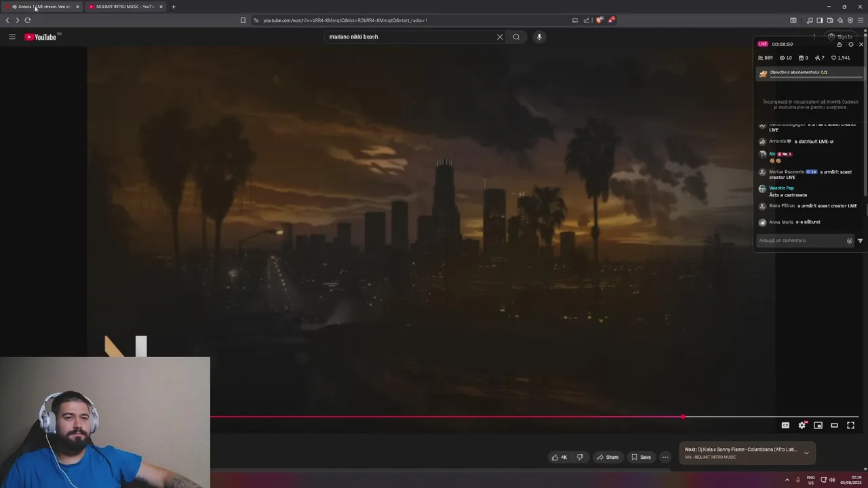Click the share page icon in address bar
The height and width of the screenshot is (488, 868).
pos(587,20)
